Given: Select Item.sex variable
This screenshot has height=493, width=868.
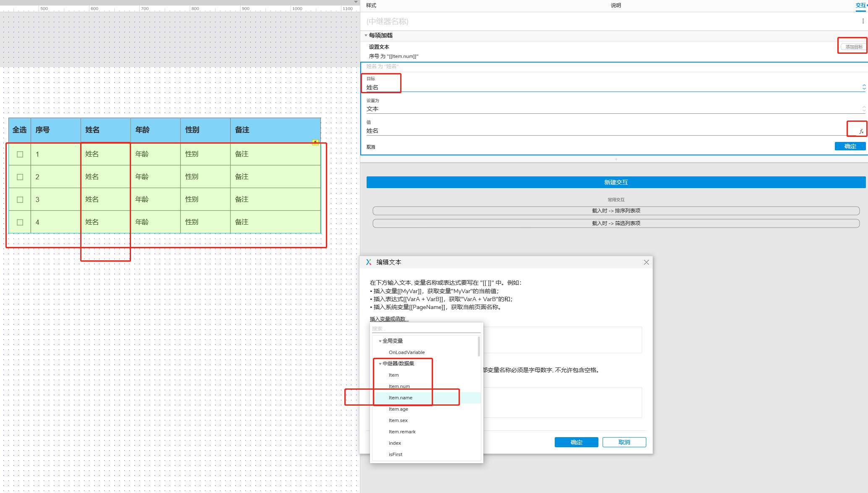Looking at the screenshot, I should 398,420.
